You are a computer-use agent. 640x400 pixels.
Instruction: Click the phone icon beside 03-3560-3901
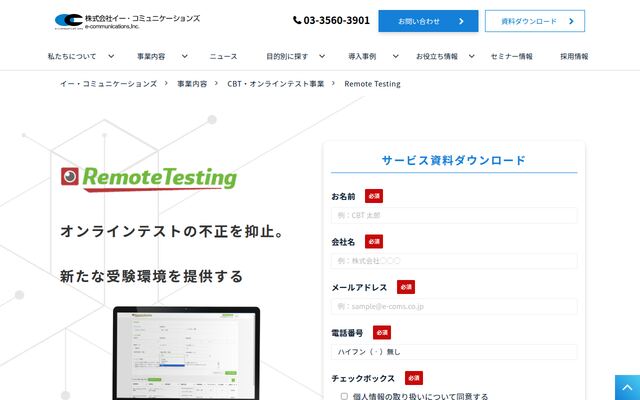click(x=297, y=20)
